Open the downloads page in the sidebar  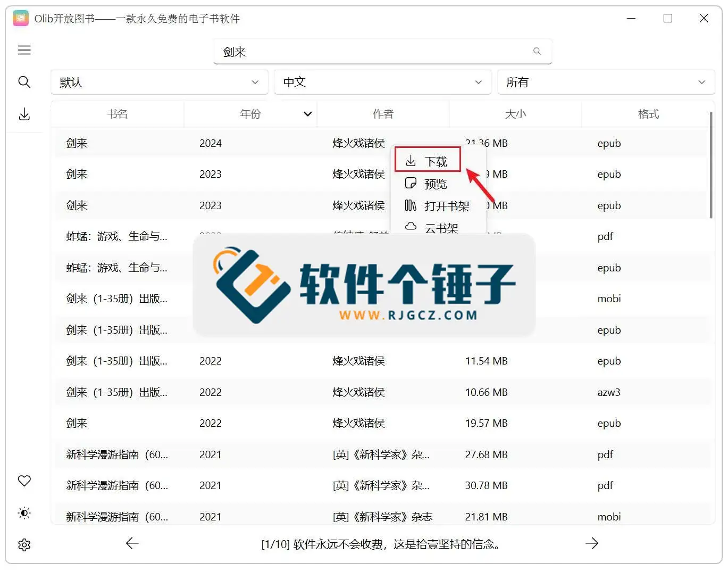pyautogui.click(x=24, y=114)
